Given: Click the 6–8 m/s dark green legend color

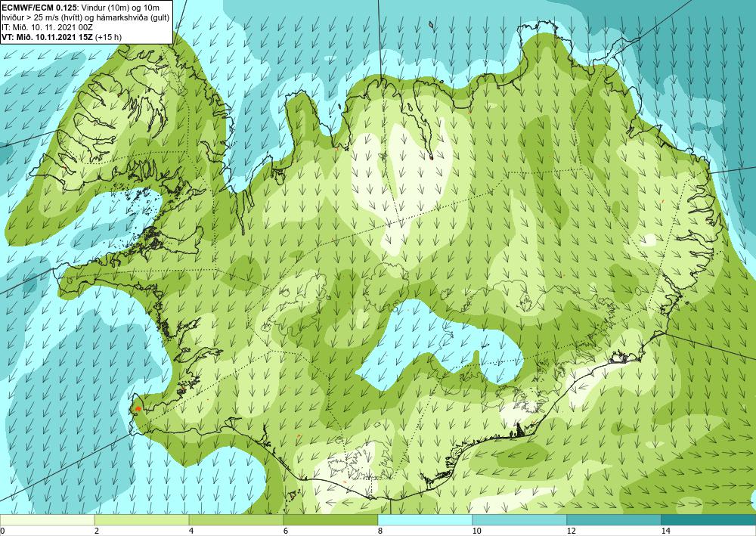Looking at the screenshot, I should coord(331,519).
